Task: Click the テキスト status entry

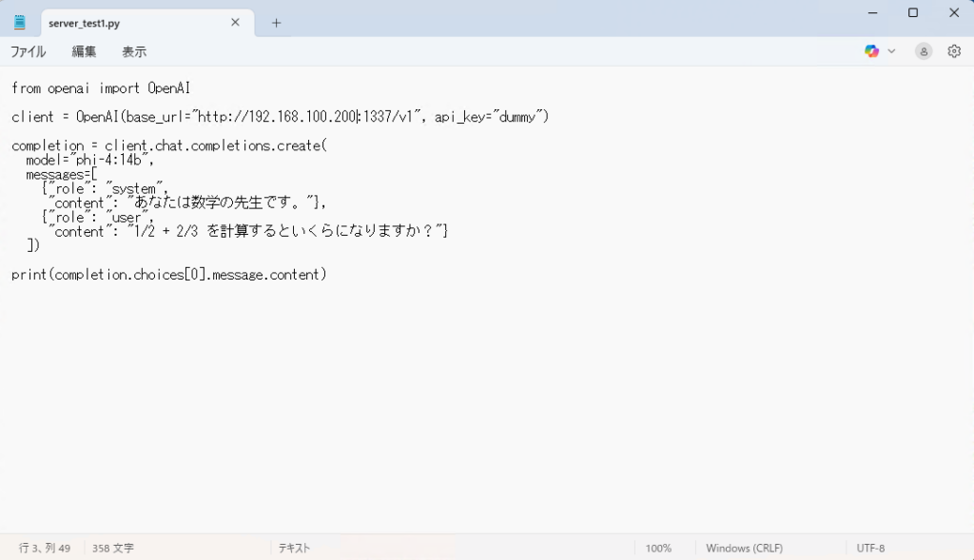Action: [294, 549]
